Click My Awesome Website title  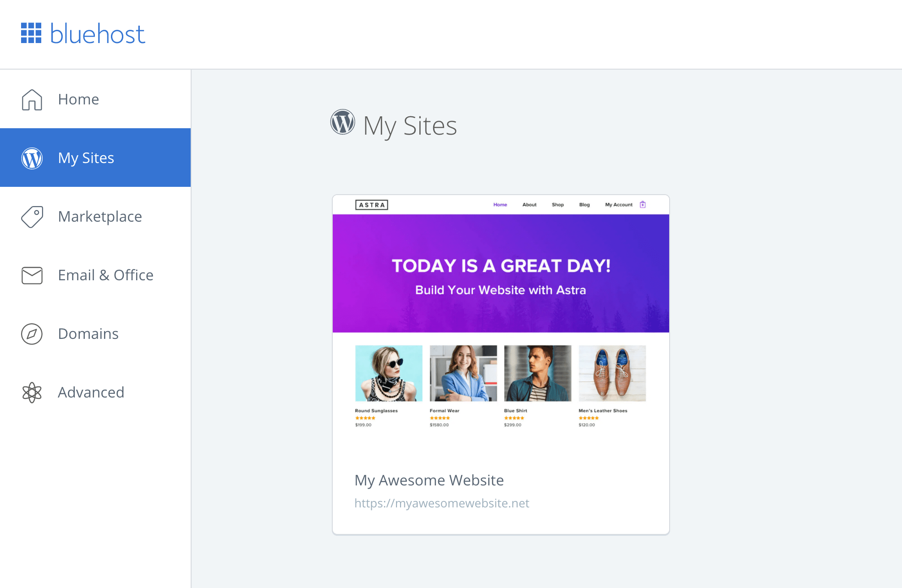pos(429,479)
